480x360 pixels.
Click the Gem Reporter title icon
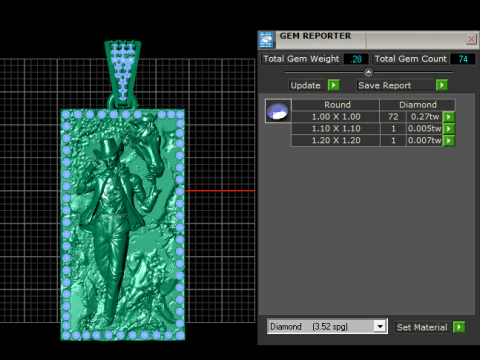[266, 40]
